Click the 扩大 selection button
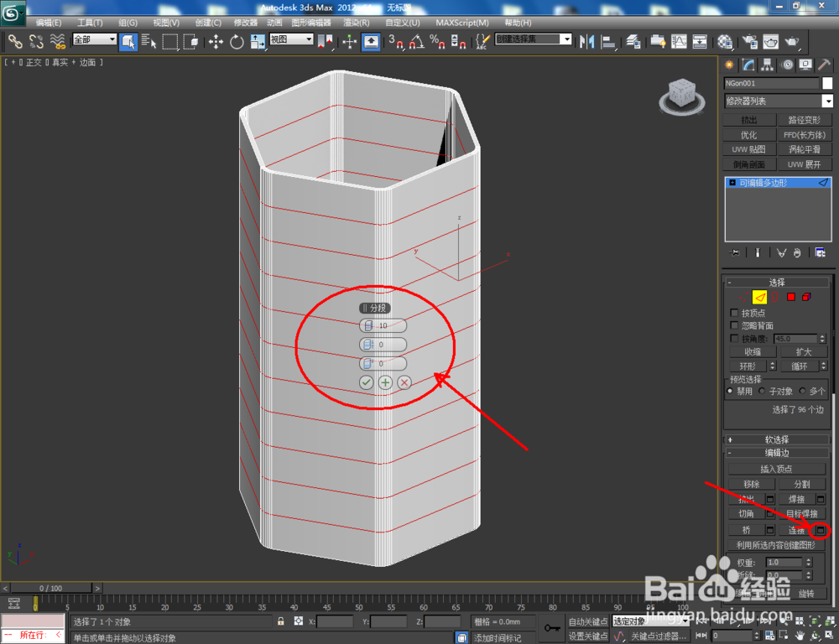Image resolution: width=839 pixels, height=644 pixels. click(804, 351)
